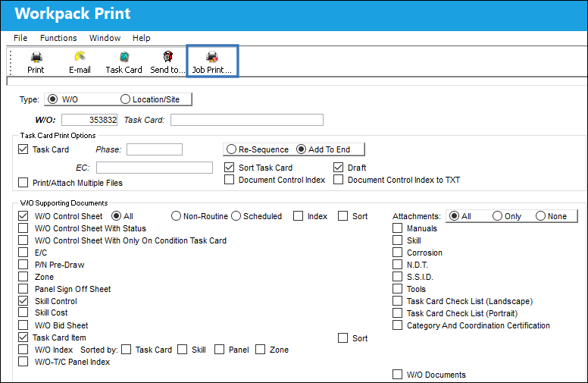Toggle the Task Card Item checkbox
This screenshot has width=588, height=383.
[x=23, y=337]
